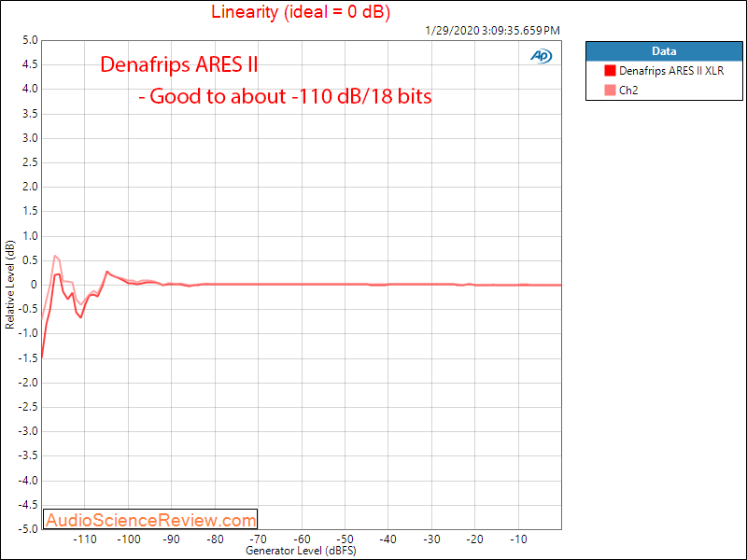The width and height of the screenshot is (747, 560).
Task: Click the 1.5 y-axis tick label
Action: tap(30, 212)
